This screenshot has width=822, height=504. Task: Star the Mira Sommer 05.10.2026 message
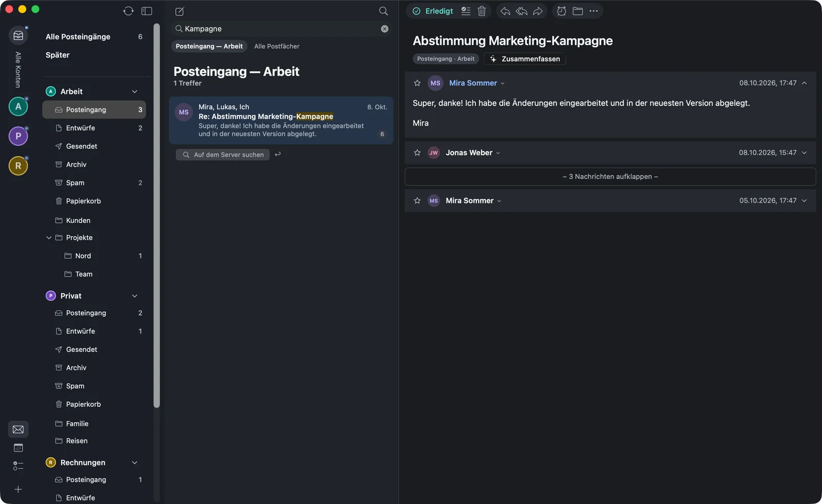point(417,201)
